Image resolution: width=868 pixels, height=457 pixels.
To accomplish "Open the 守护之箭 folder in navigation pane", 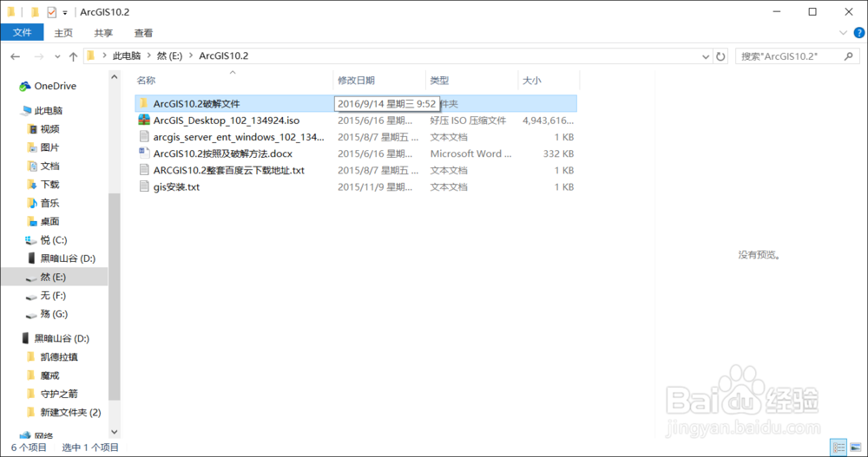I will point(59,394).
